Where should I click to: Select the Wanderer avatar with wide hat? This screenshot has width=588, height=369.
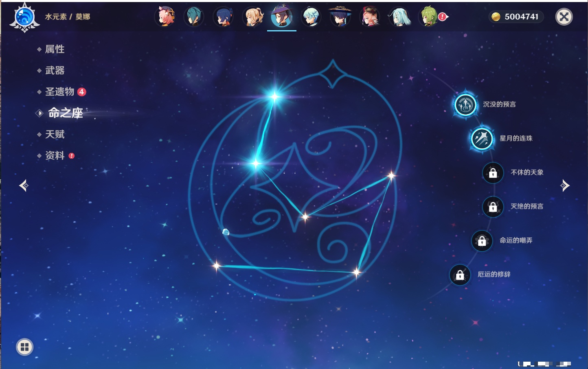340,17
